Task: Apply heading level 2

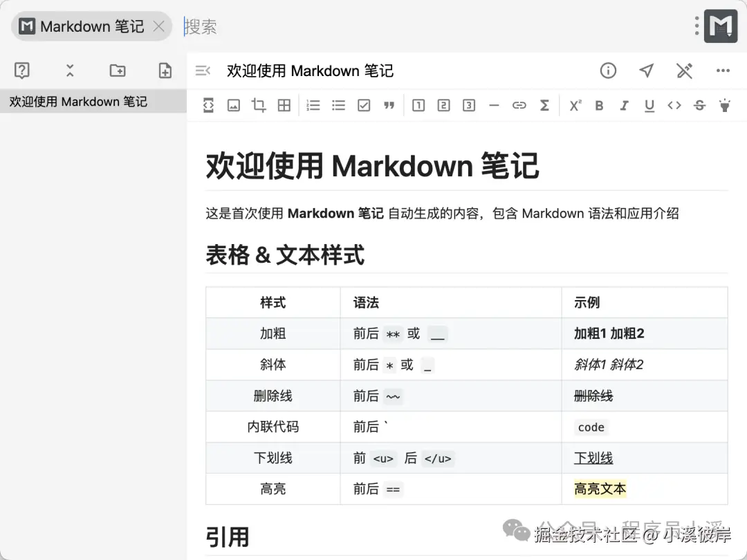Action: pyautogui.click(x=443, y=105)
